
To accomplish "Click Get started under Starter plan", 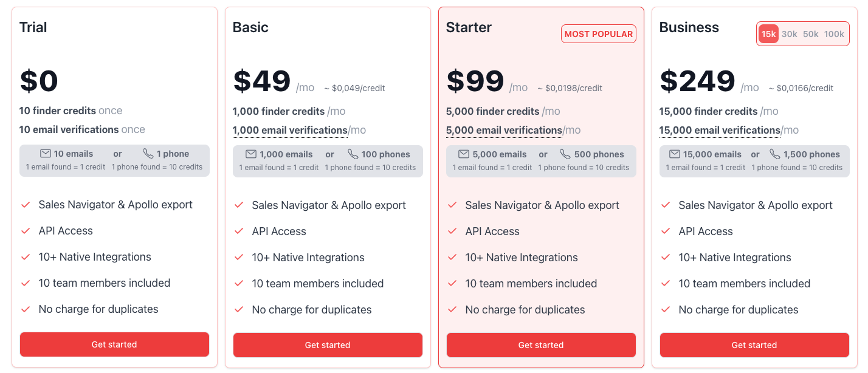I will point(541,345).
